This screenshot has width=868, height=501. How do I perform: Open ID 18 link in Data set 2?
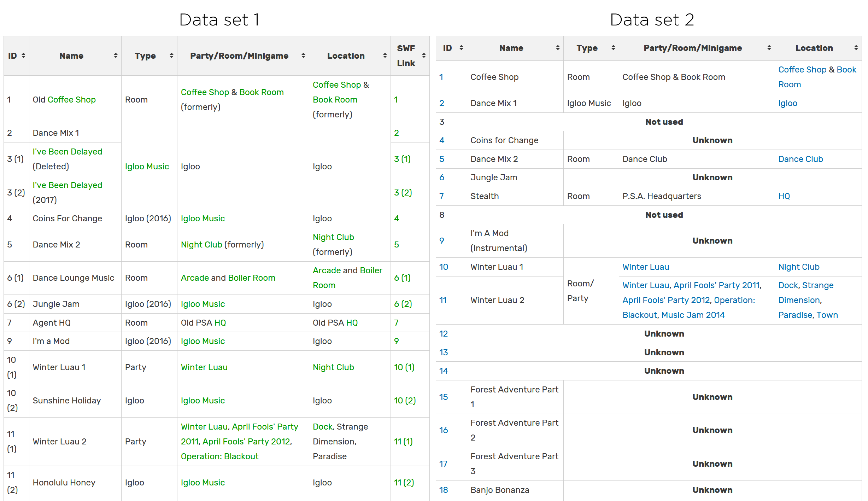pyautogui.click(x=444, y=490)
